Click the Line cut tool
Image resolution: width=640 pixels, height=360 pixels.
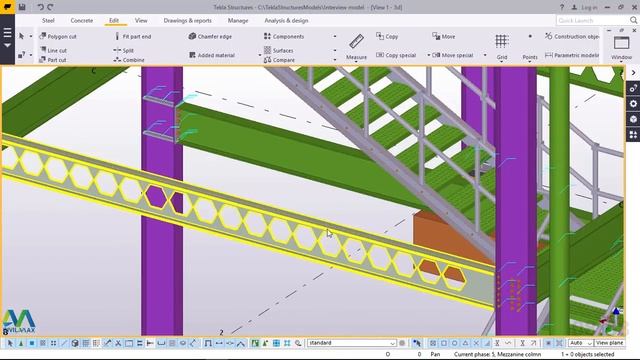[53, 50]
